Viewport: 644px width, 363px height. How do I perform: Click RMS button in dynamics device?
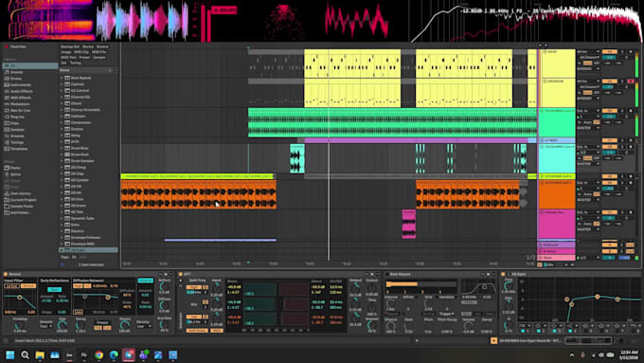pos(217,331)
